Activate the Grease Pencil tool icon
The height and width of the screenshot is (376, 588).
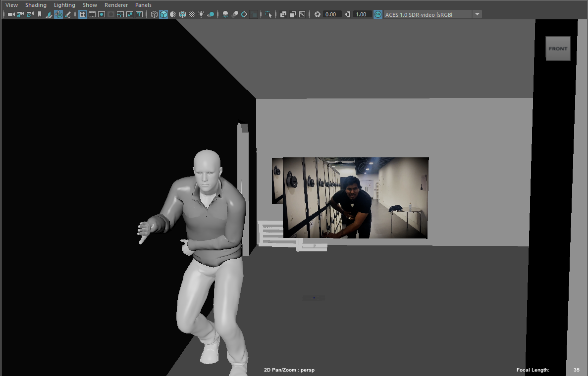68,14
